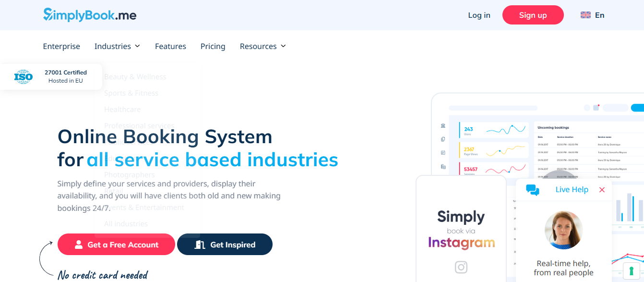Click the ISO 27001 Certified badge
This screenshot has width=644, height=282.
pyautogui.click(x=50, y=76)
